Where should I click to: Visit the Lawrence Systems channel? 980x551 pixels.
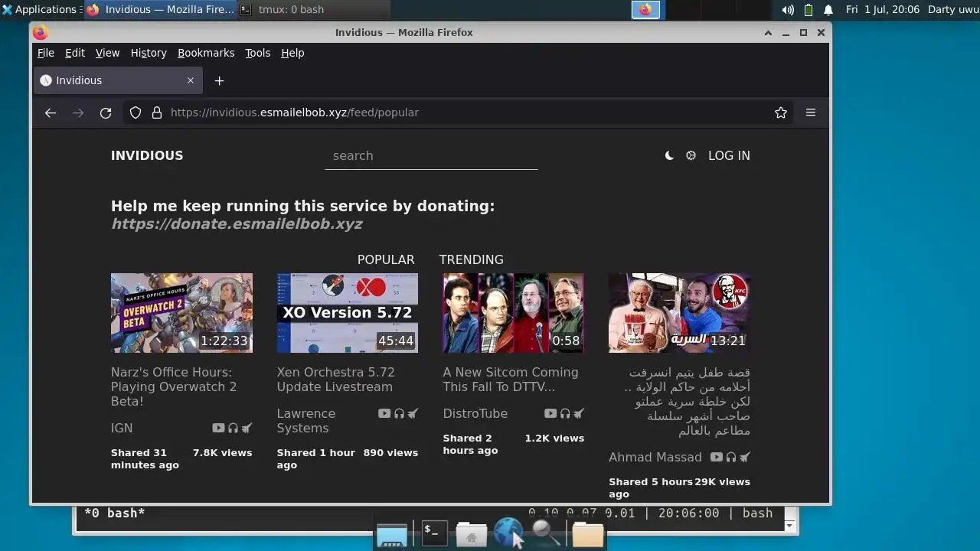pyautogui.click(x=306, y=420)
